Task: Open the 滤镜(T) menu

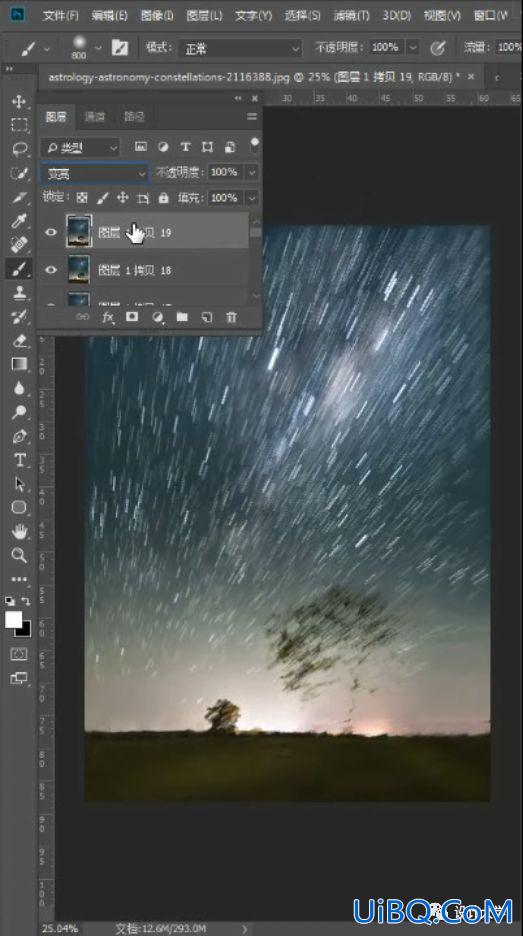Action: click(351, 16)
